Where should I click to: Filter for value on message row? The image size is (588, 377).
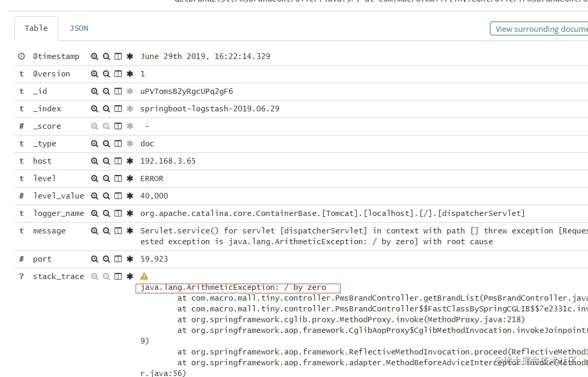tap(94, 231)
